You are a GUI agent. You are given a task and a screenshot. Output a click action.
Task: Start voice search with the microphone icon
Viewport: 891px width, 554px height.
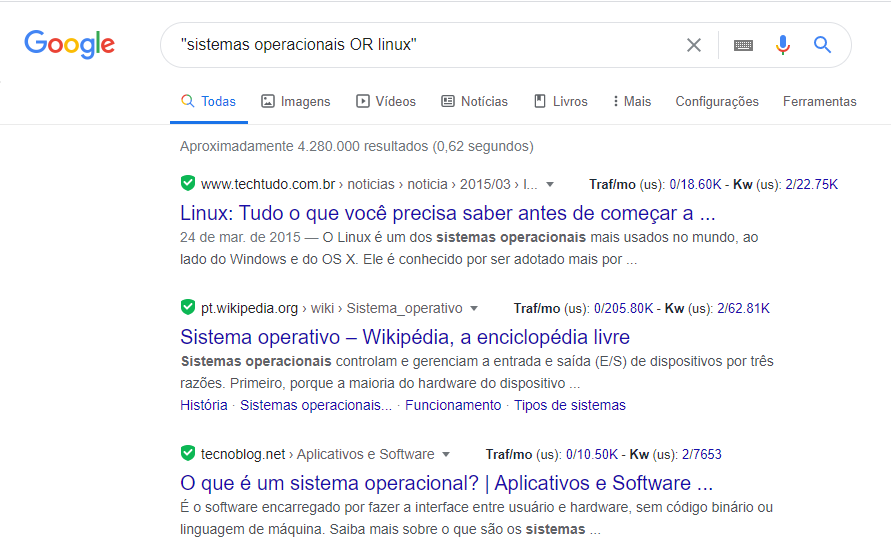point(782,44)
